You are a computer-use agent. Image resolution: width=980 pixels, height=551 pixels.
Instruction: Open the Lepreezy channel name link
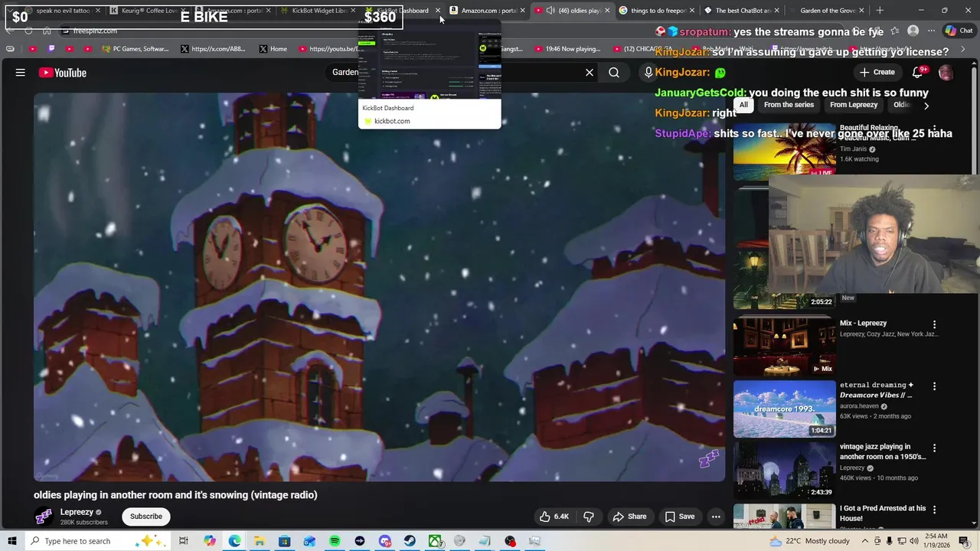77,512
